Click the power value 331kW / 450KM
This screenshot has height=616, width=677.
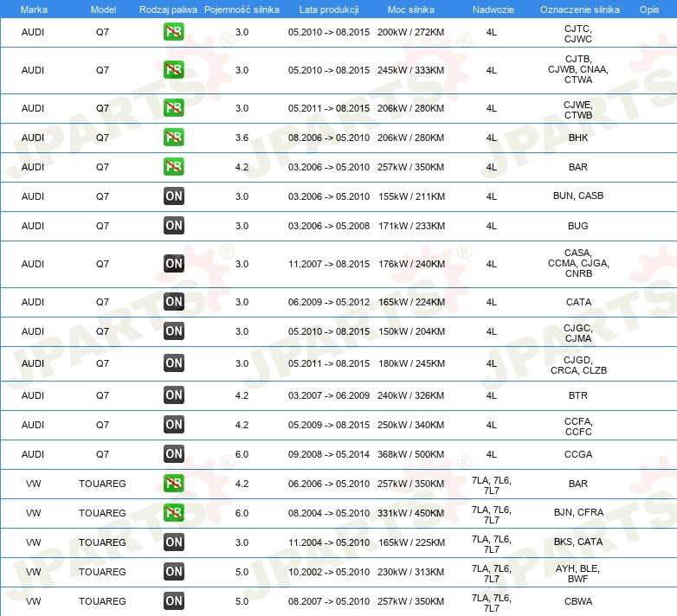click(x=410, y=513)
